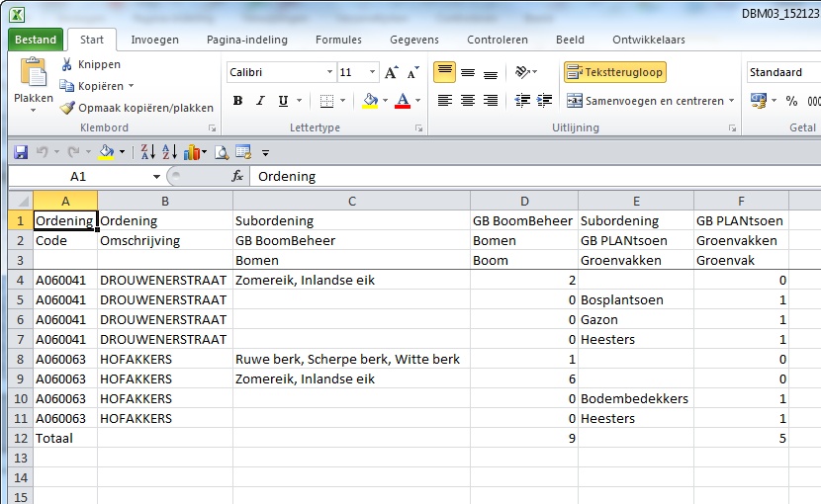
Task: Open Klembord dialog launcher
Action: [x=212, y=127]
